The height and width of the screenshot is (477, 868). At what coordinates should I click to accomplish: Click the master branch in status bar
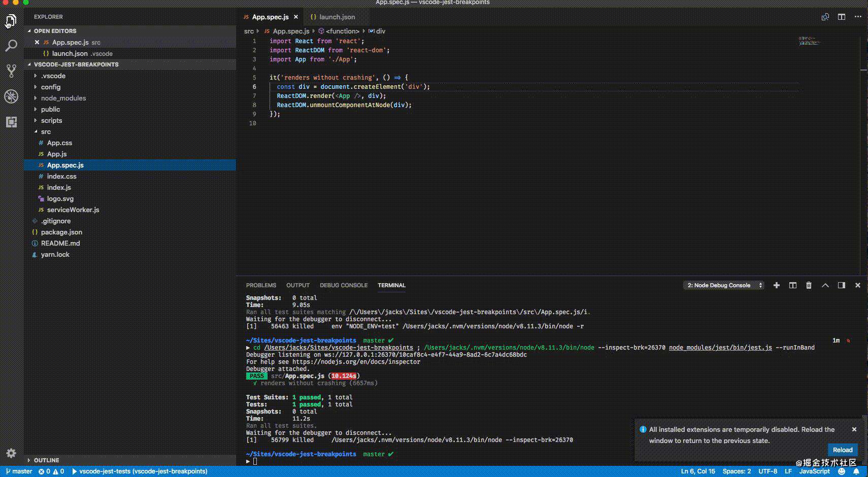(x=19, y=471)
